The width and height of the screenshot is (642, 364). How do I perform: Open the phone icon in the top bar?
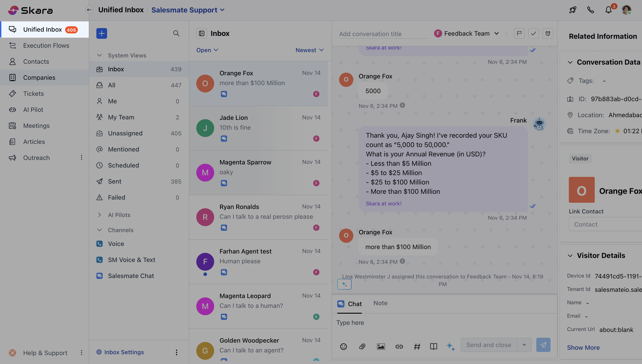pos(590,10)
